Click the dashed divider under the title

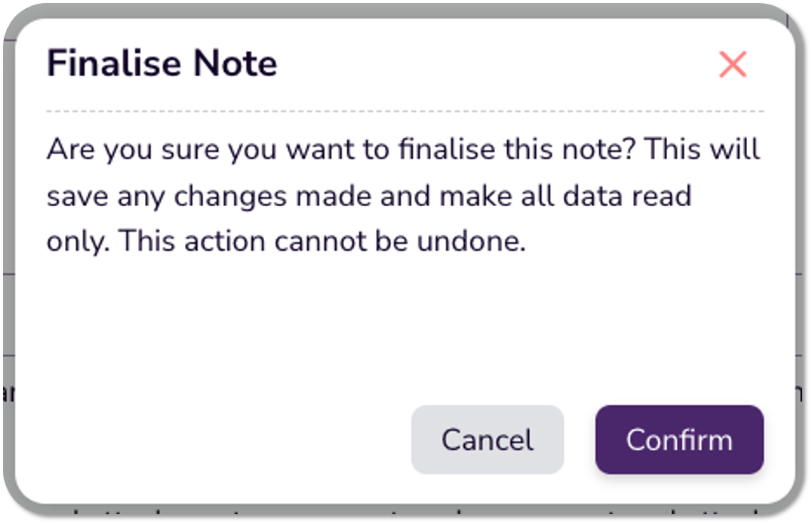click(404, 111)
